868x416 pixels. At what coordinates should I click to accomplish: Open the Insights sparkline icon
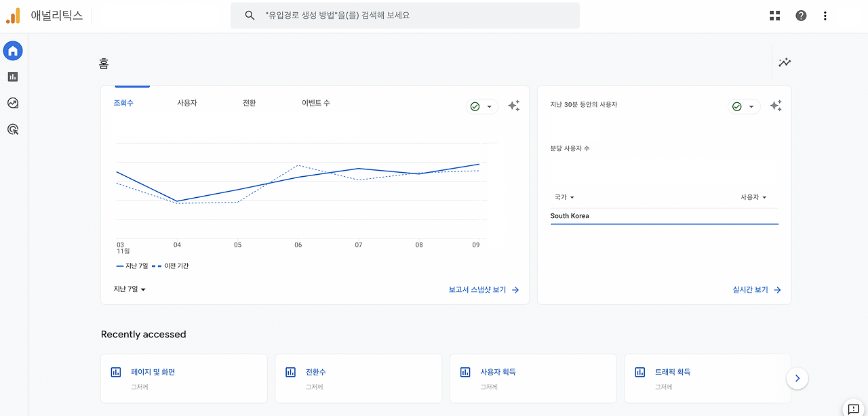coord(785,62)
